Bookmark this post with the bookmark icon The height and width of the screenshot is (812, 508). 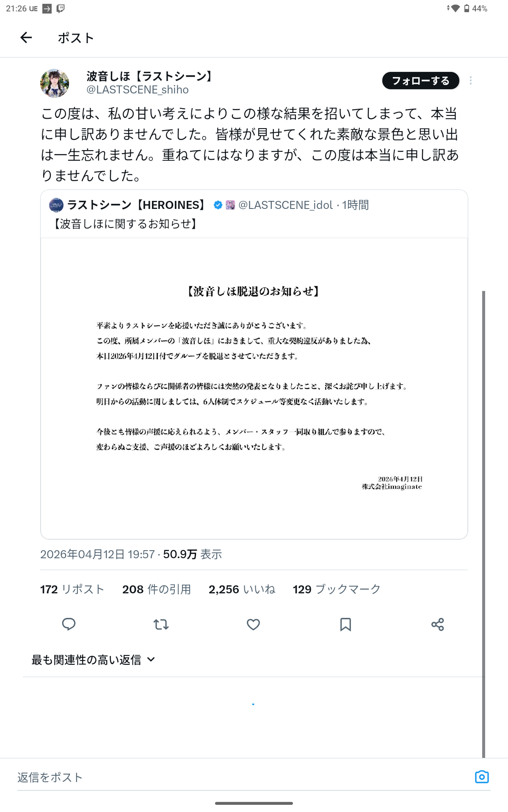point(345,624)
